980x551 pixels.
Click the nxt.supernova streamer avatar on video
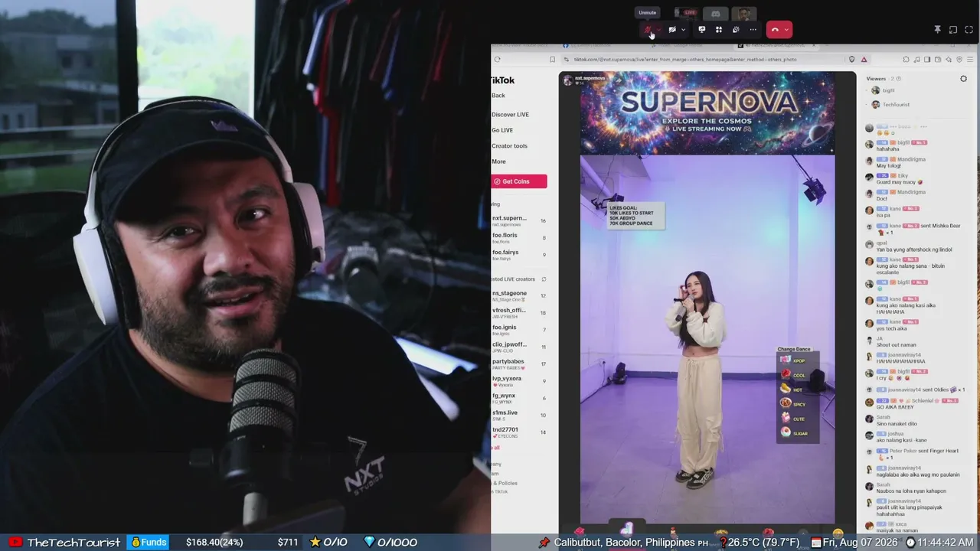tap(567, 80)
